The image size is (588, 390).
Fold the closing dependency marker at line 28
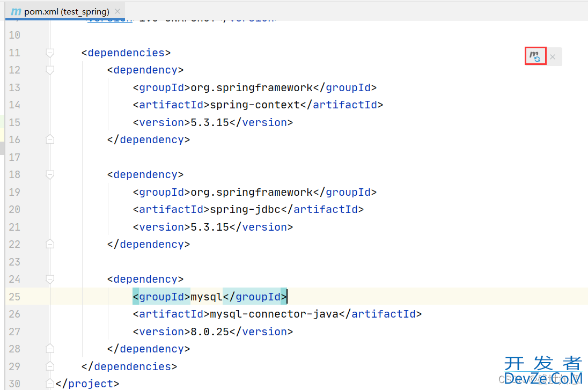pos(50,349)
